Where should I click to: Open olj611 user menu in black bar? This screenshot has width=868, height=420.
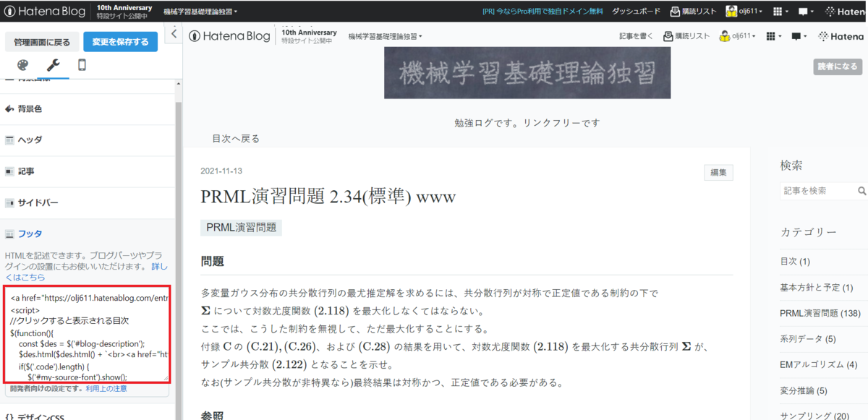[745, 12]
